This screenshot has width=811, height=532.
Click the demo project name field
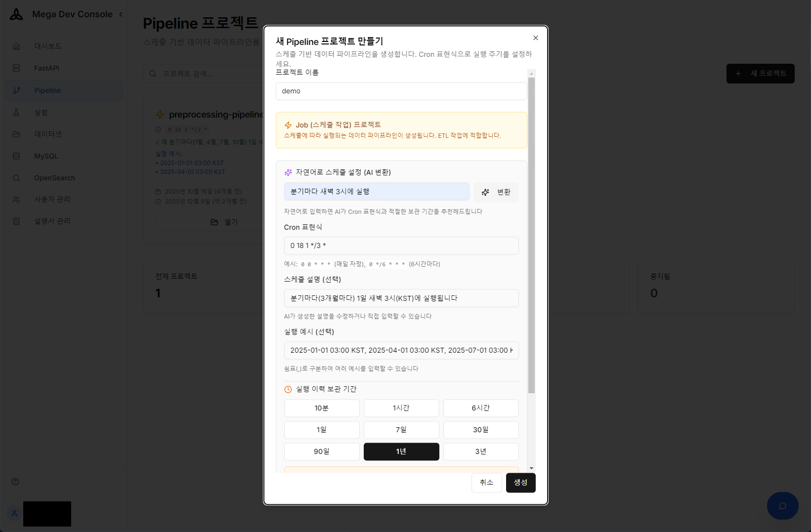click(401, 91)
